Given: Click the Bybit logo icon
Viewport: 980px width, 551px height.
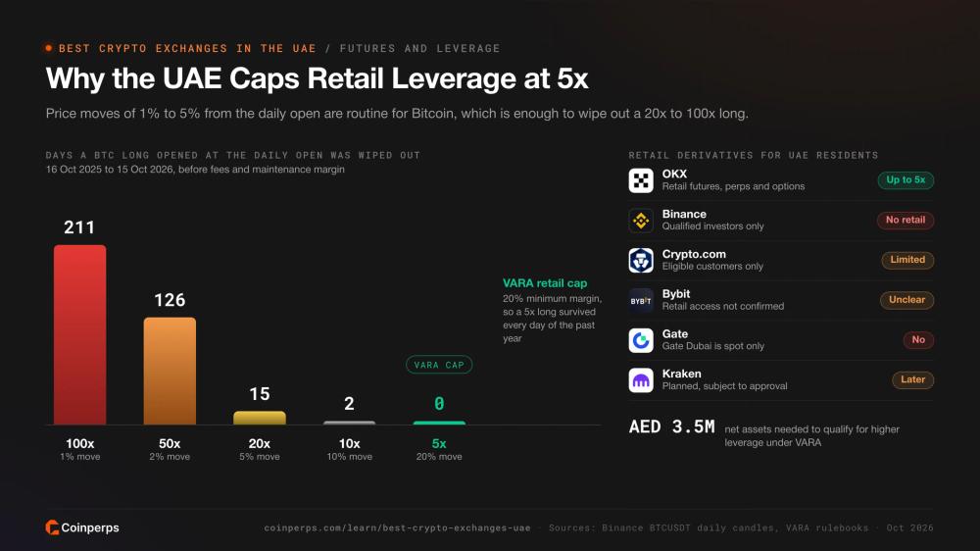Looking at the screenshot, I should tap(641, 300).
